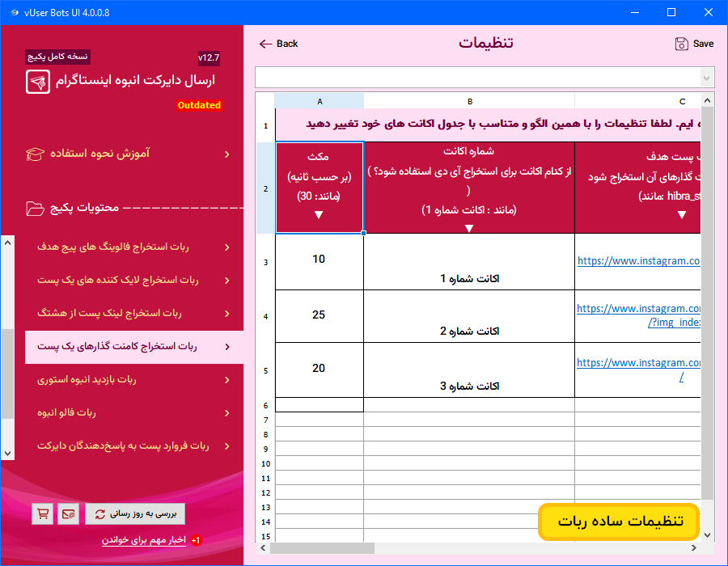Click the graduation cap tutorial icon

36,154
